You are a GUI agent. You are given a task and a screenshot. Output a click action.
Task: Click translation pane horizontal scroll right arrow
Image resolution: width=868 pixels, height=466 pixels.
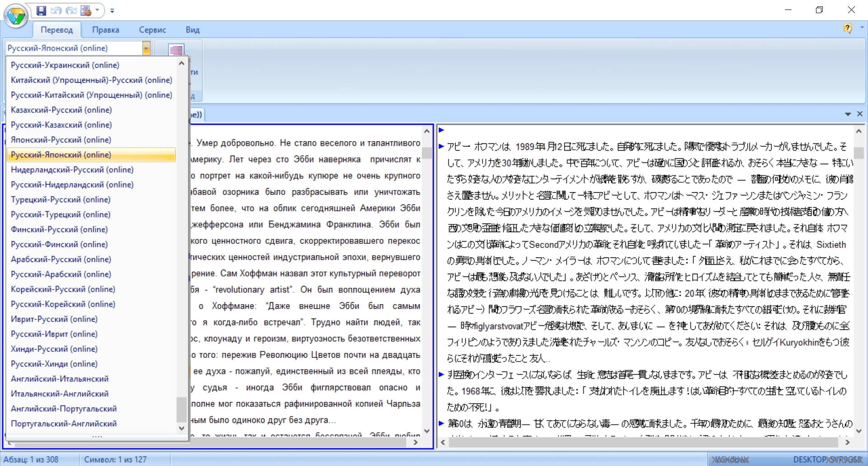[848, 442]
